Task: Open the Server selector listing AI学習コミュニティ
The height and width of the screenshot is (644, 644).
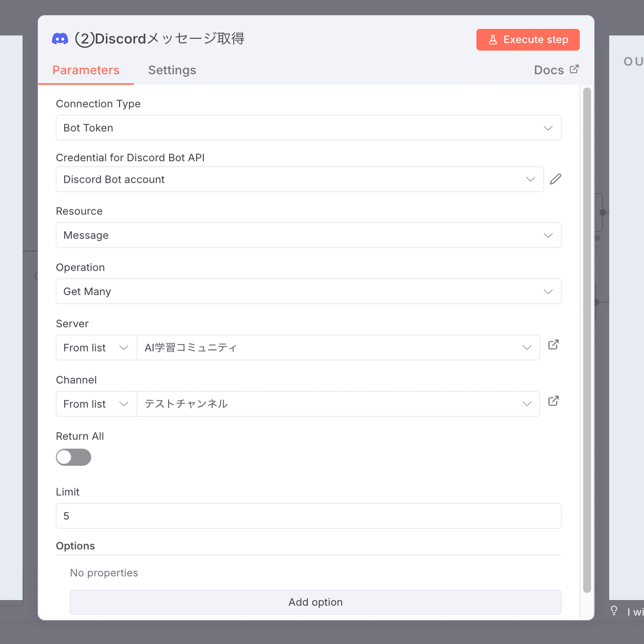Action: [338, 347]
